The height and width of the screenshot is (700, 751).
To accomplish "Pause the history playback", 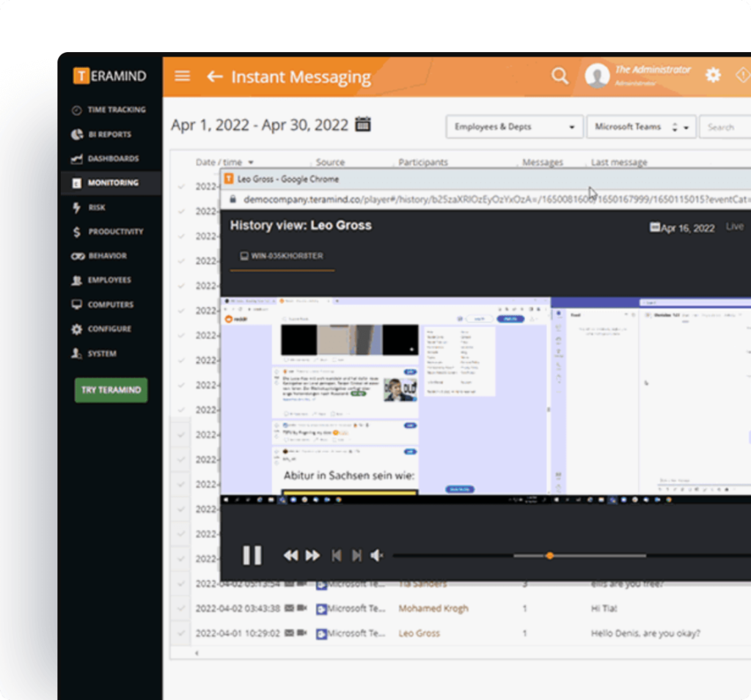I will [x=252, y=556].
